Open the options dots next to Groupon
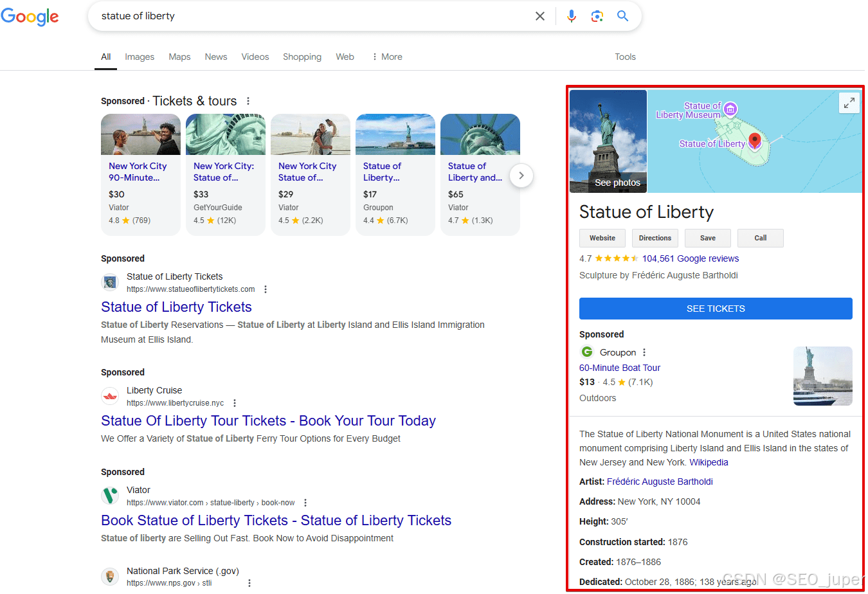Screen dimensions: 868x594 click(644, 352)
